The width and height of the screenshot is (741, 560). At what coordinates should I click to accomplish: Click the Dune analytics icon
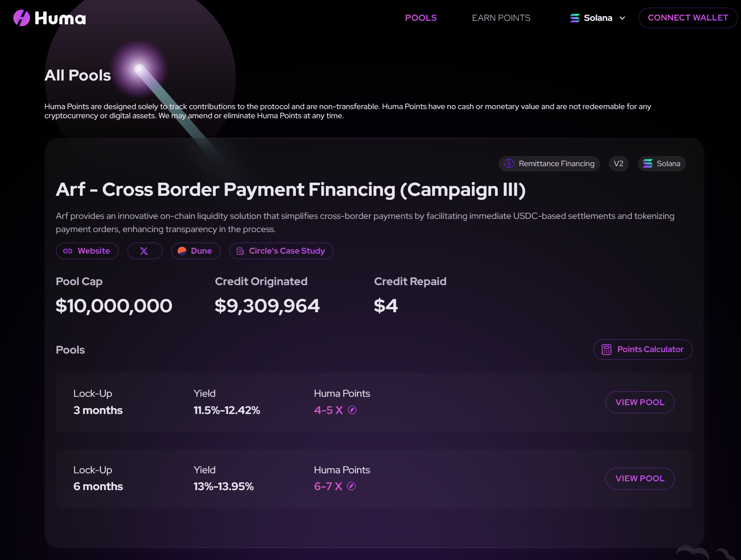tap(182, 251)
